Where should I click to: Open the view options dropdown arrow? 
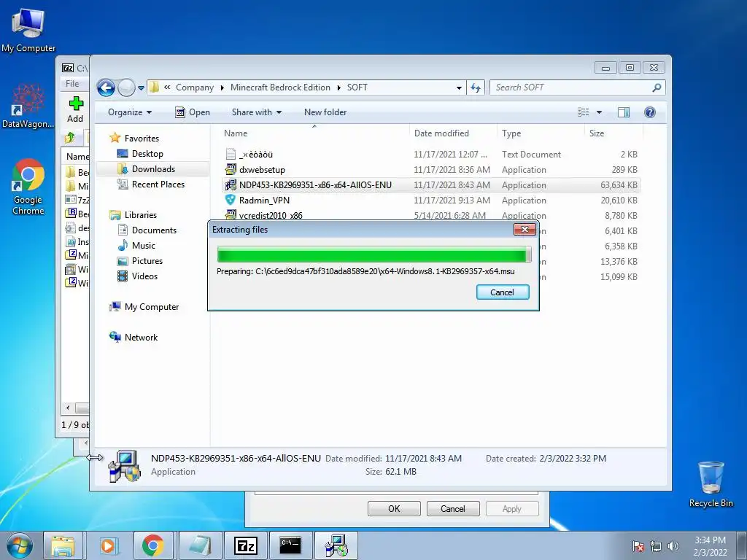click(600, 112)
